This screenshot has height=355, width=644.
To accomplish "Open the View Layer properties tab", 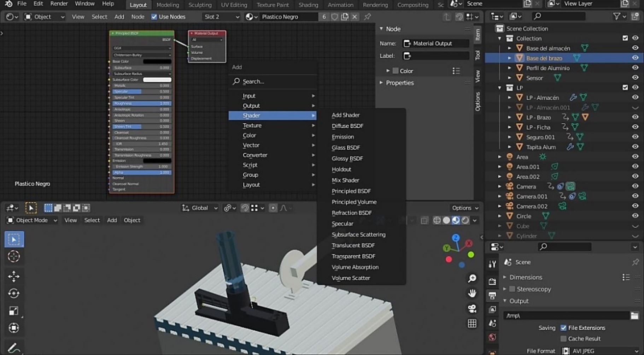I will (492, 309).
